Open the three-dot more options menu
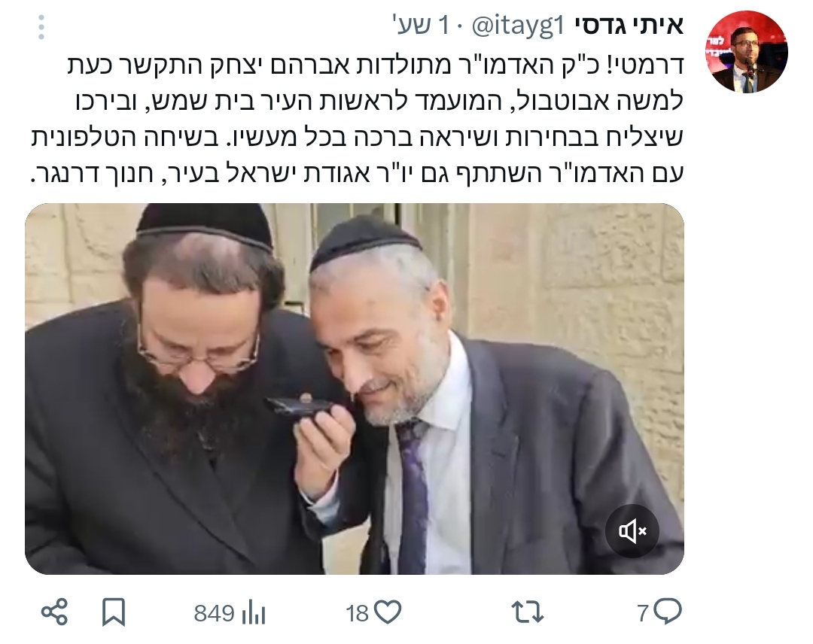 click(41, 27)
